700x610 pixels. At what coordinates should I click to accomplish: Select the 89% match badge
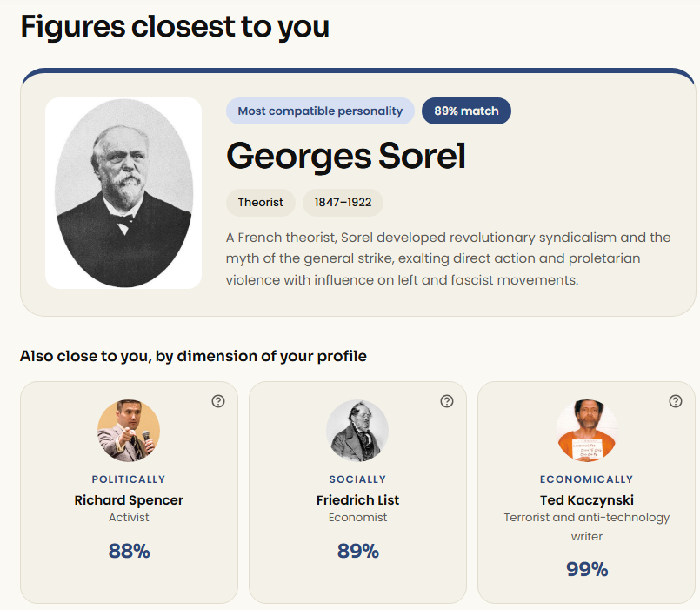point(466,111)
